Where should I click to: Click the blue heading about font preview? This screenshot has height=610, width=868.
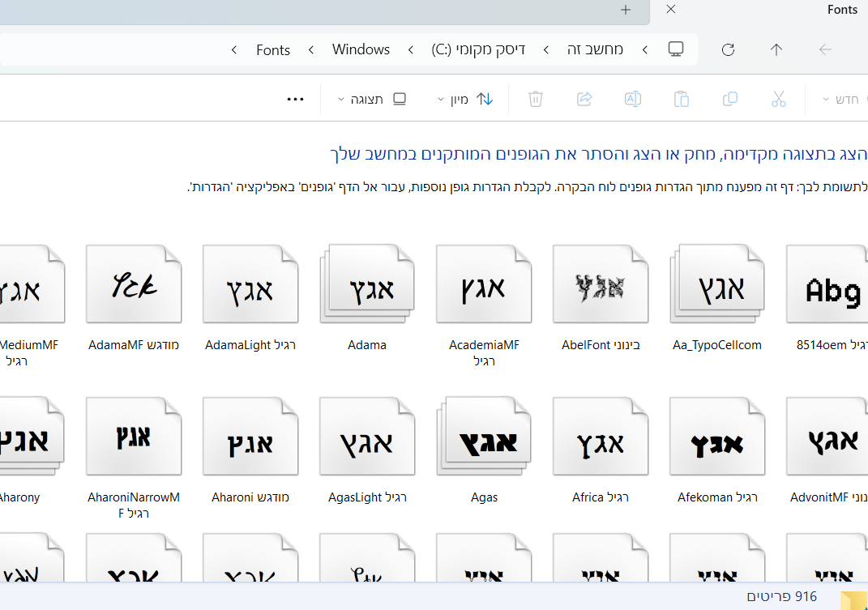coord(598,153)
